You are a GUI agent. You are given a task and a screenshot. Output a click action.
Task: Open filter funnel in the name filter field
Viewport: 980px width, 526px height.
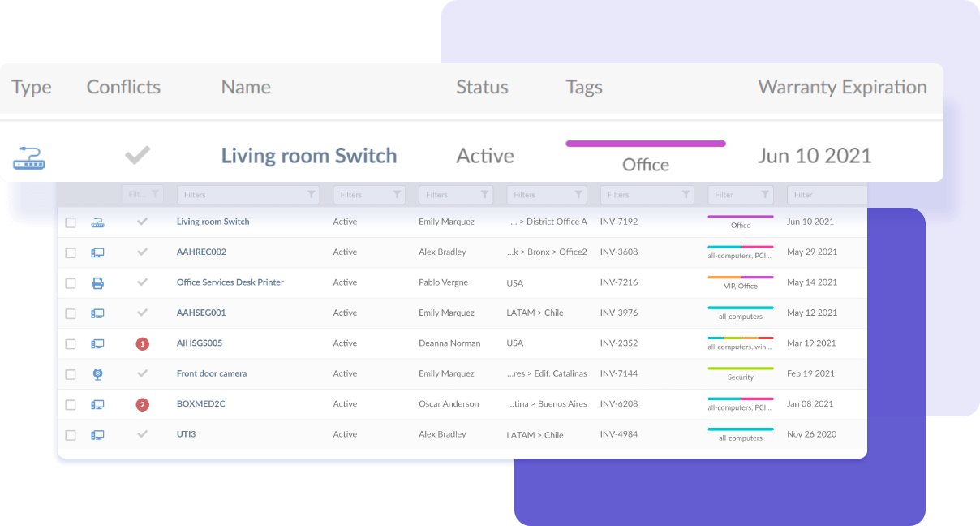(312, 195)
